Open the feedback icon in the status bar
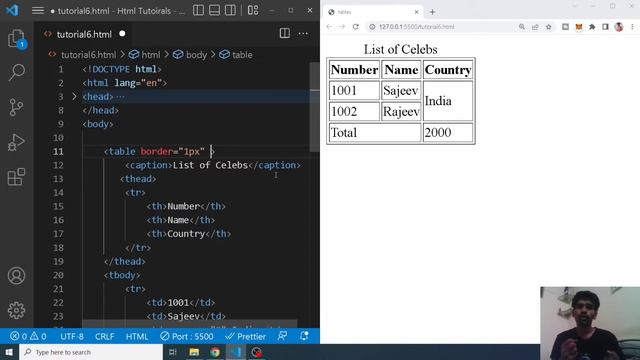640x360 pixels. pyautogui.click(x=282, y=336)
